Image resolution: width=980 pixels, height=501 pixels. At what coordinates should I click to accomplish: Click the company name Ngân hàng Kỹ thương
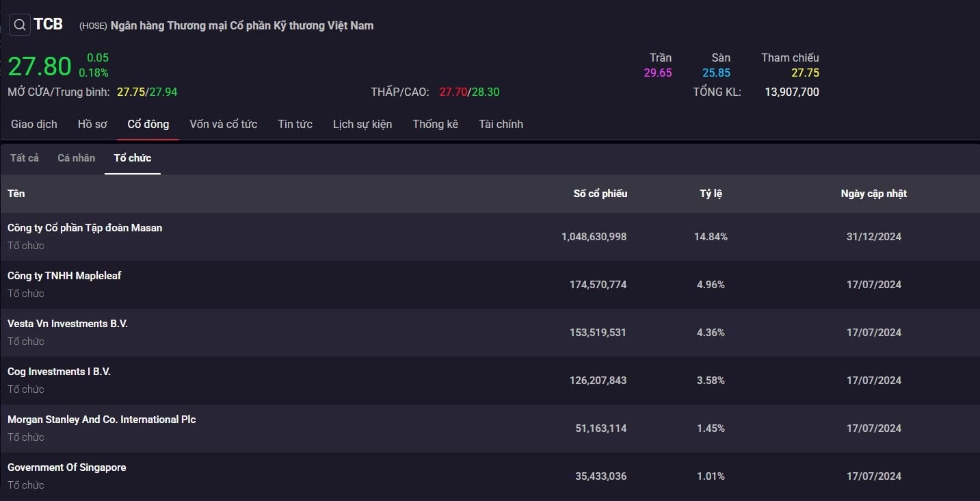[242, 26]
